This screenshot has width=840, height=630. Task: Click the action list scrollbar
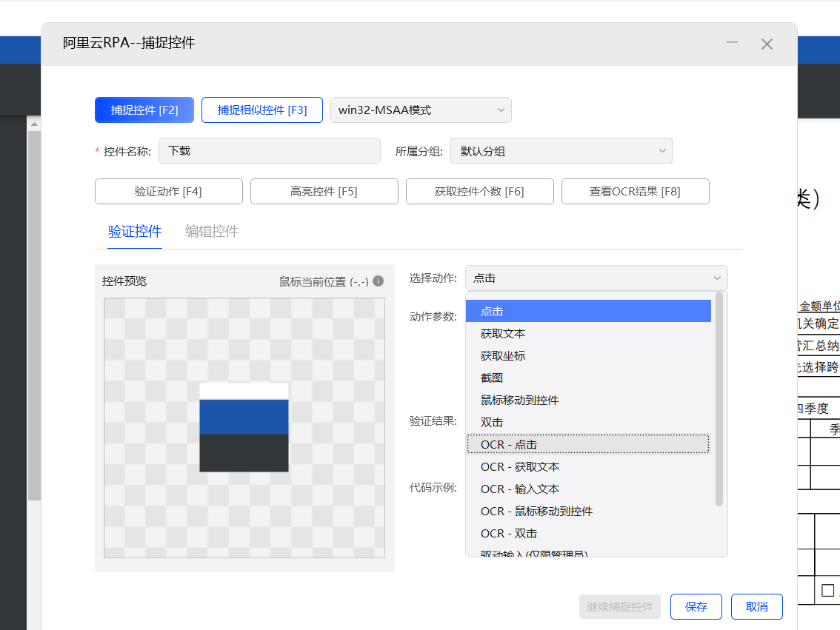tap(719, 399)
